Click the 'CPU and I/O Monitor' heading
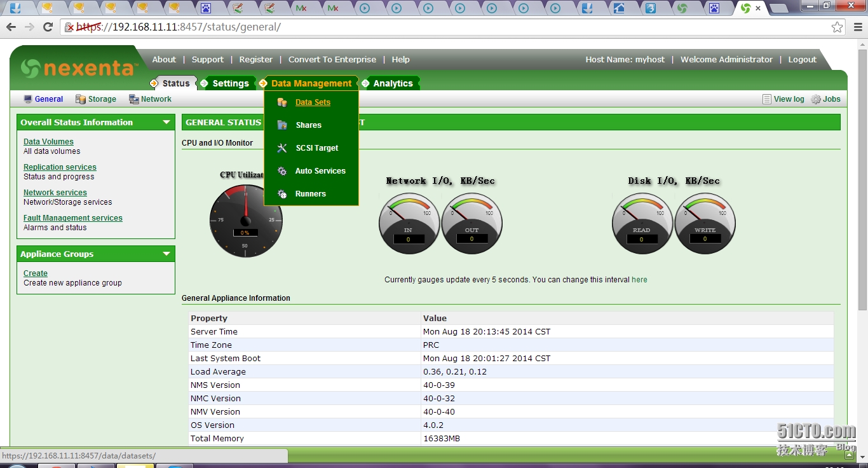The height and width of the screenshot is (468, 868). [217, 143]
